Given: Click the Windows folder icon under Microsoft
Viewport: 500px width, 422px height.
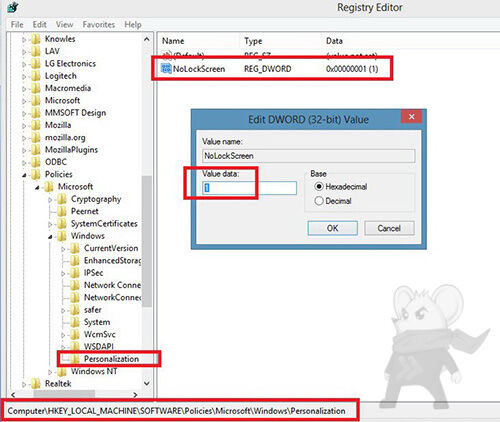Looking at the screenshot, I should [x=62, y=236].
